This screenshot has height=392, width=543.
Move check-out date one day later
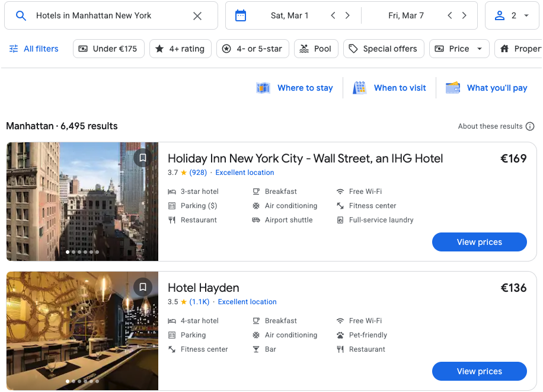pyautogui.click(x=464, y=16)
